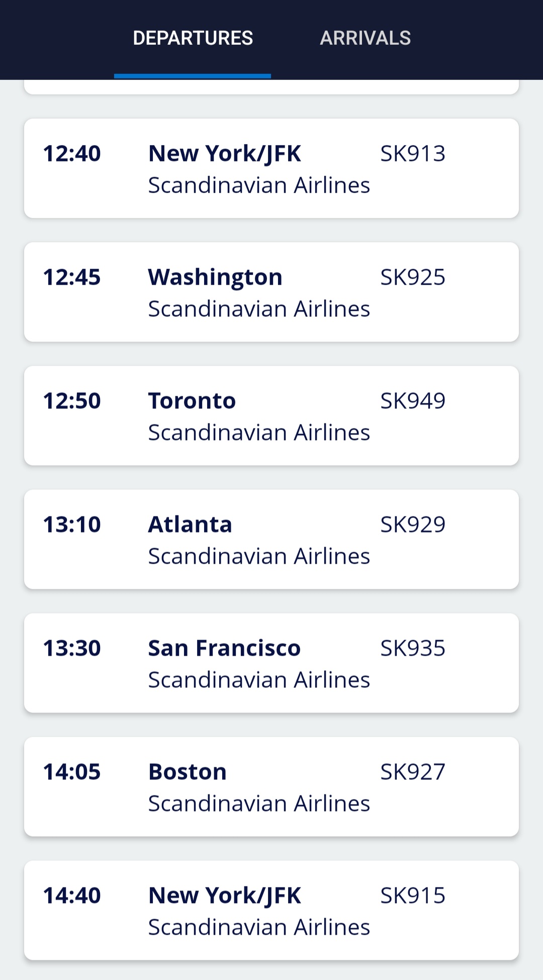This screenshot has height=980, width=543.
Task: Click flight number SK913
Action: (x=412, y=154)
